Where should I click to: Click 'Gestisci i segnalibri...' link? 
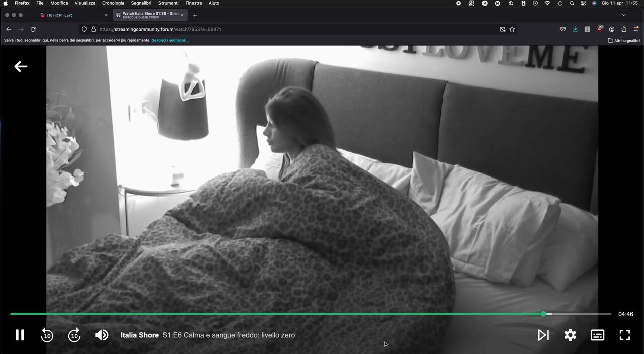[x=171, y=40]
